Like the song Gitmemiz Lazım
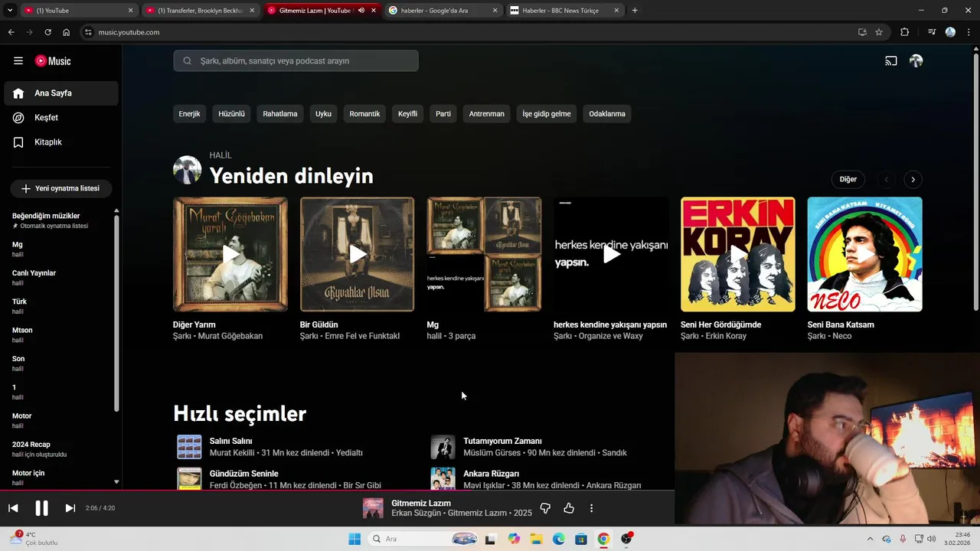The height and width of the screenshot is (551, 980). pyautogui.click(x=569, y=508)
